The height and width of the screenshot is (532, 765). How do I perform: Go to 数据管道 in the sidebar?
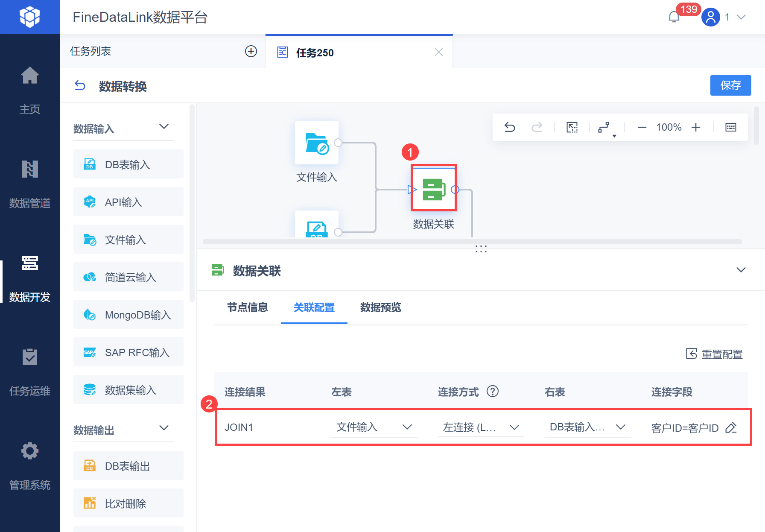(30, 184)
